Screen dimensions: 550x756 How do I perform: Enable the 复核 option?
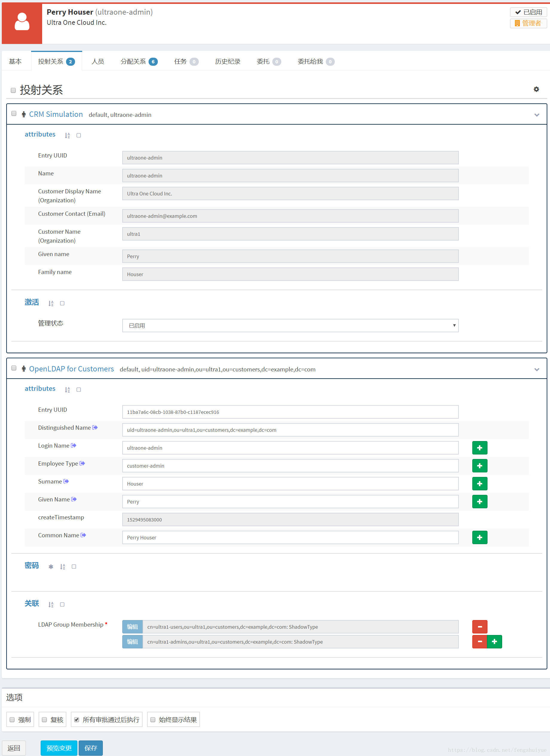click(44, 720)
